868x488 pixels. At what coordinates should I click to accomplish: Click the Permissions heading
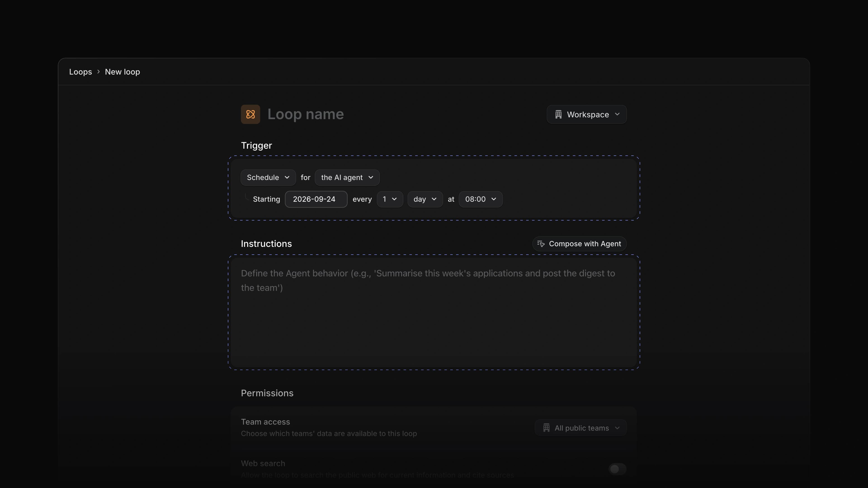pos(267,393)
